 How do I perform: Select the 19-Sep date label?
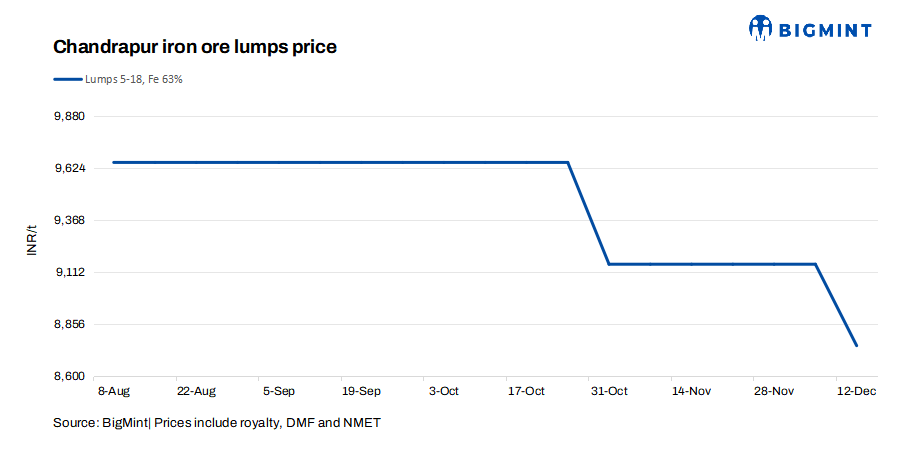(x=361, y=391)
